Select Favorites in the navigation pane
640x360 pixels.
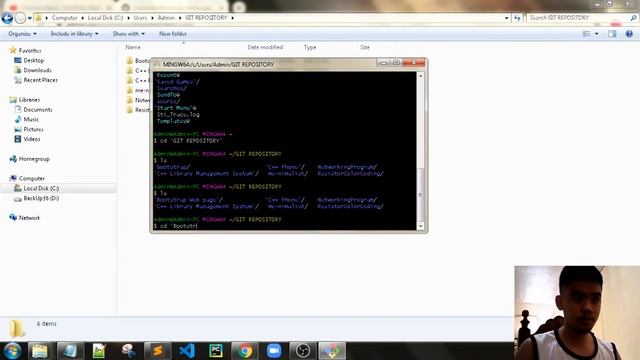(30, 51)
